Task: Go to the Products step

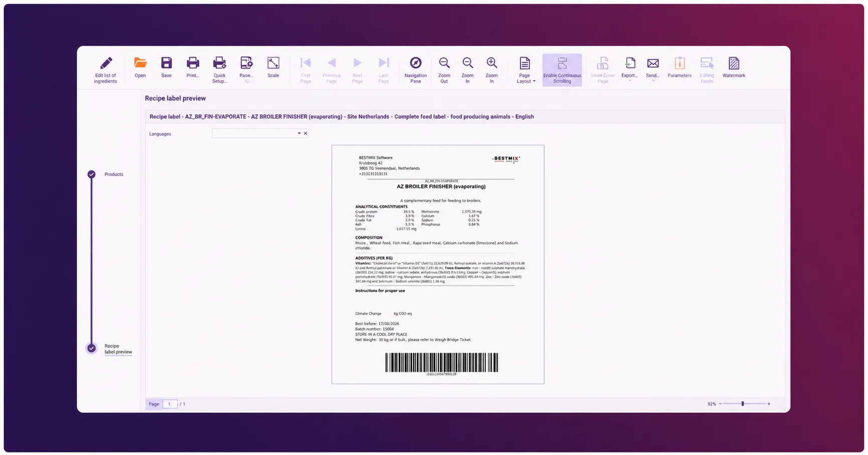Action: [x=114, y=174]
